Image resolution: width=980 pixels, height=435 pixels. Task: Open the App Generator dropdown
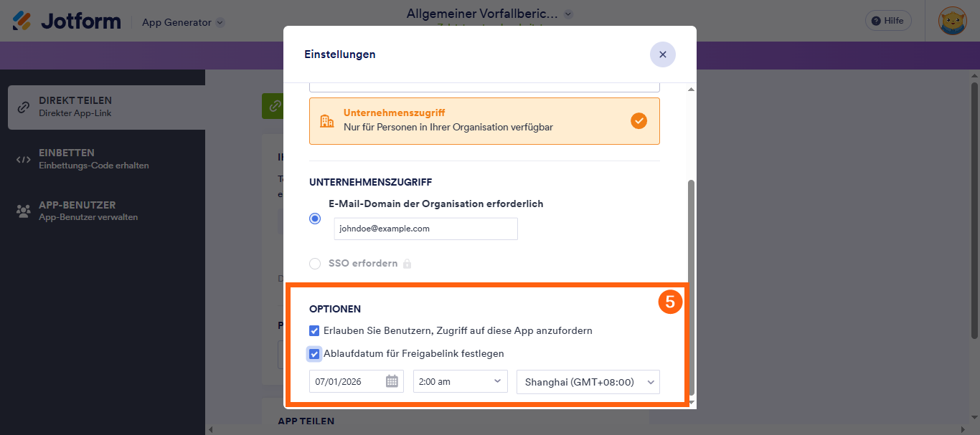coord(184,22)
